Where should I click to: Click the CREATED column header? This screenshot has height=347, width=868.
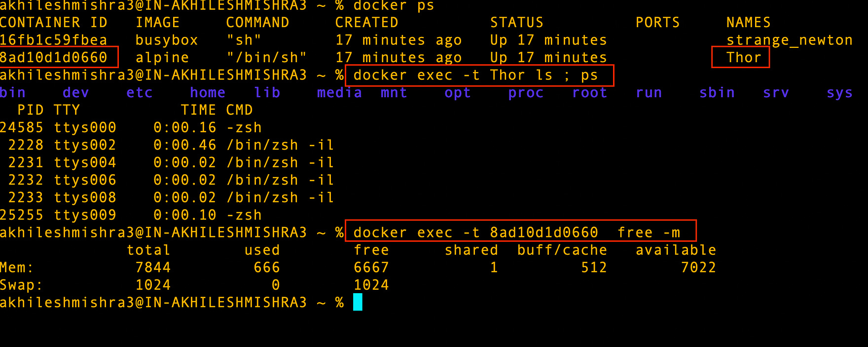tap(366, 22)
